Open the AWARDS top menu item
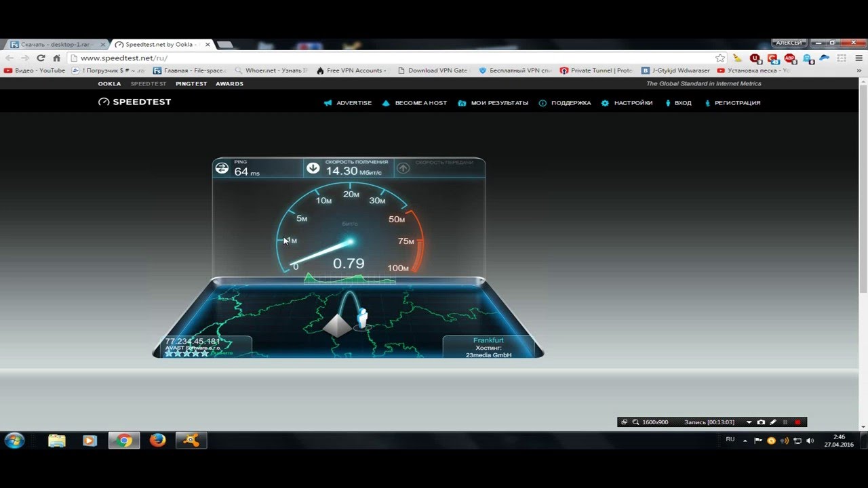This screenshot has width=868, height=488. pos(229,84)
